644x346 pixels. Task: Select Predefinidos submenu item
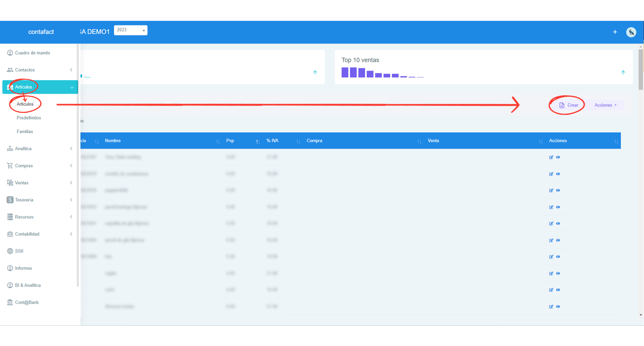click(29, 118)
